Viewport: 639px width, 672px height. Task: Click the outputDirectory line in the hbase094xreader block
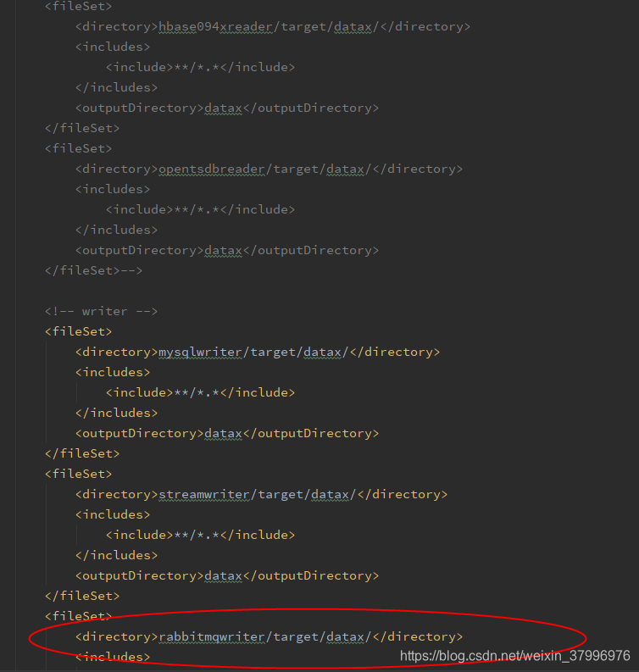click(227, 108)
